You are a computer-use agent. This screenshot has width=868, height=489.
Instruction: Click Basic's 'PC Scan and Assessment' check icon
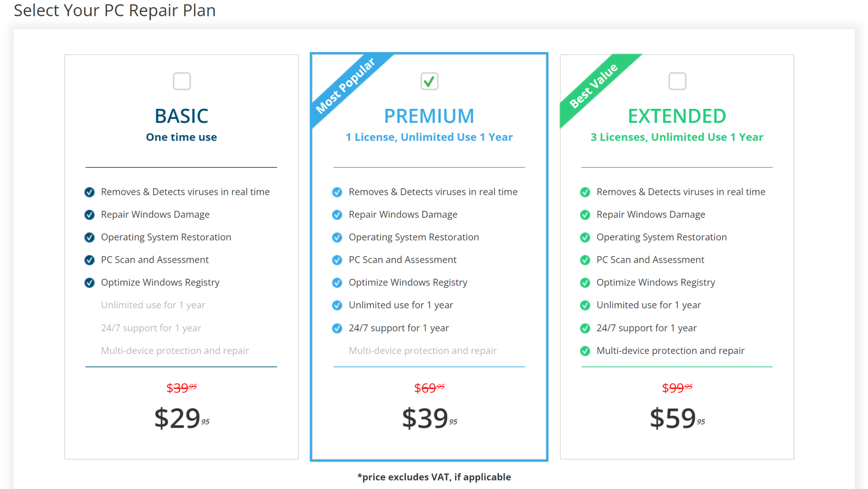tap(89, 260)
